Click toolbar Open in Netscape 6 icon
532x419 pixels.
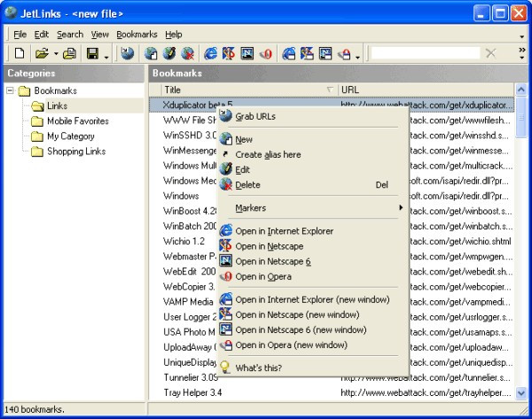click(x=247, y=53)
